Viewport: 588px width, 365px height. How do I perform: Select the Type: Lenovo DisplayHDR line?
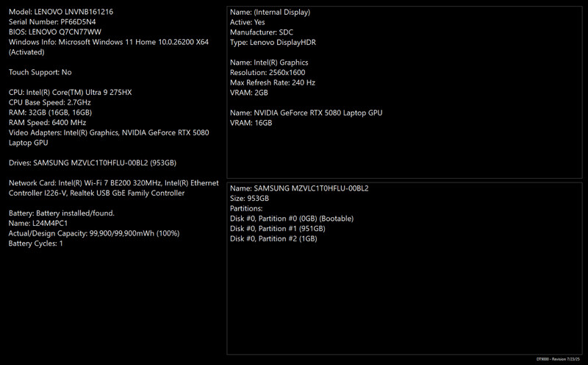pyautogui.click(x=273, y=43)
